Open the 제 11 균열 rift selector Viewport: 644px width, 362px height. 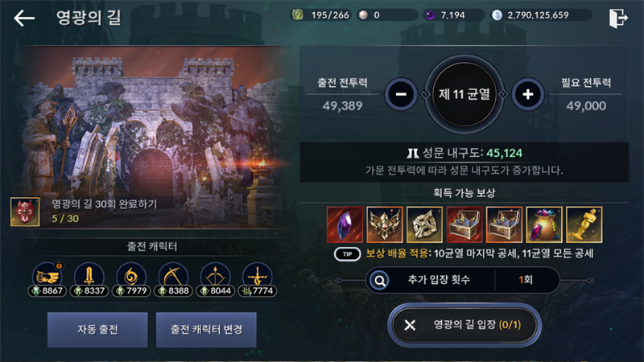[x=464, y=94]
